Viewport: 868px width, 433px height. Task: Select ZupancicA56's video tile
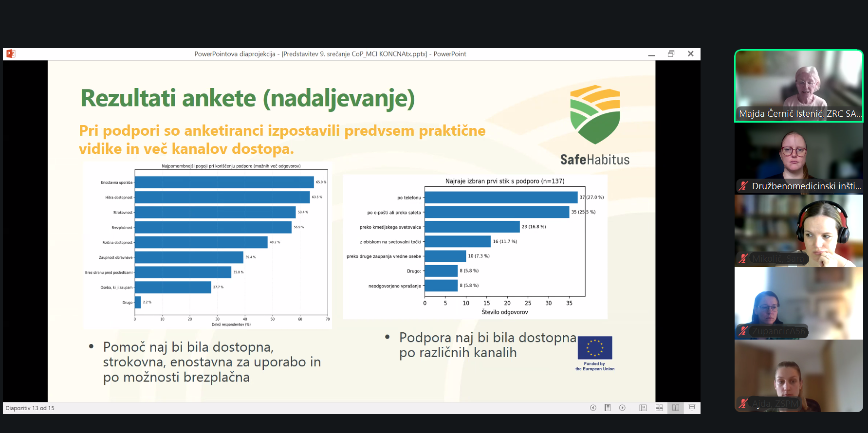(799, 303)
